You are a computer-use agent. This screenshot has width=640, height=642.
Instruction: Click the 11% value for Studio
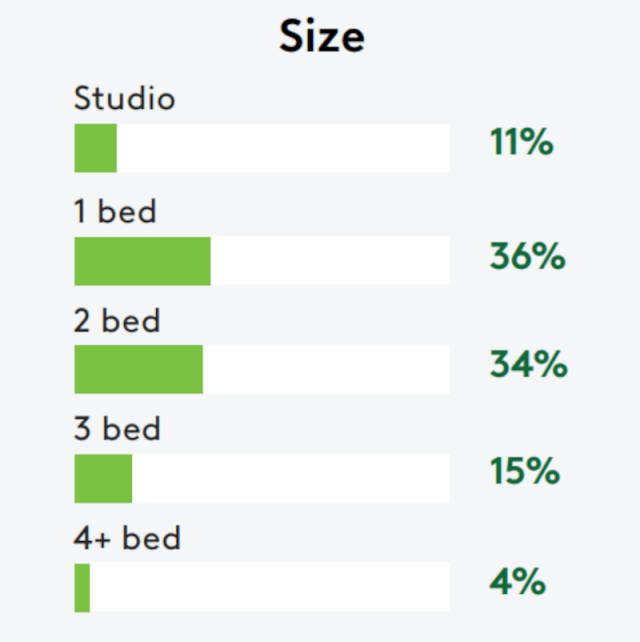pyautogui.click(x=521, y=143)
